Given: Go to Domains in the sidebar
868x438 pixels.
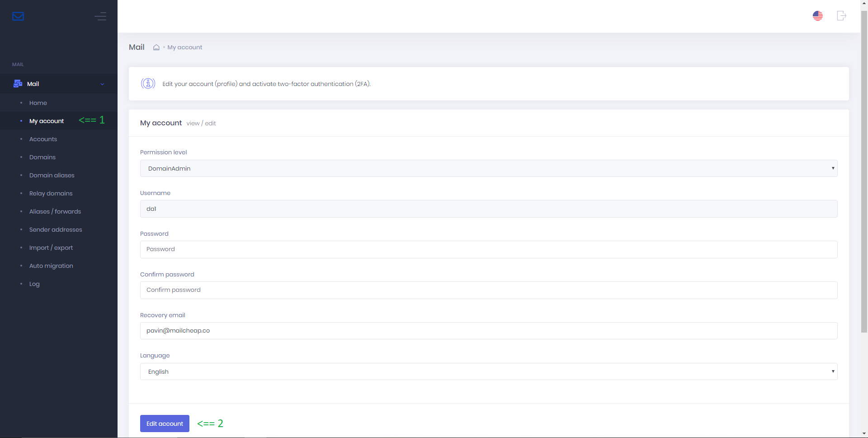Looking at the screenshot, I should pos(42,157).
